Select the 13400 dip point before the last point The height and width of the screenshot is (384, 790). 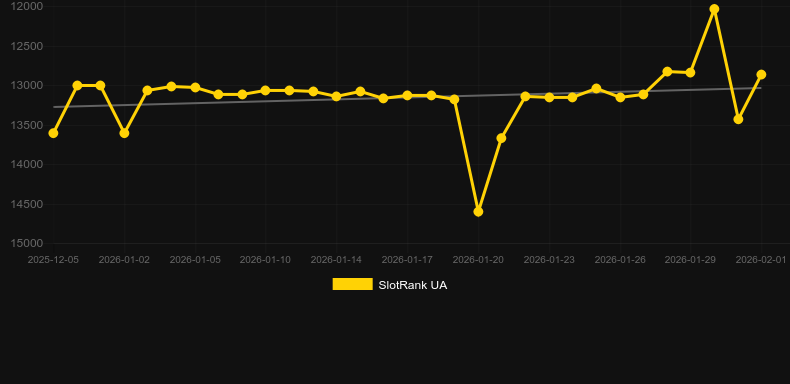coord(738,119)
